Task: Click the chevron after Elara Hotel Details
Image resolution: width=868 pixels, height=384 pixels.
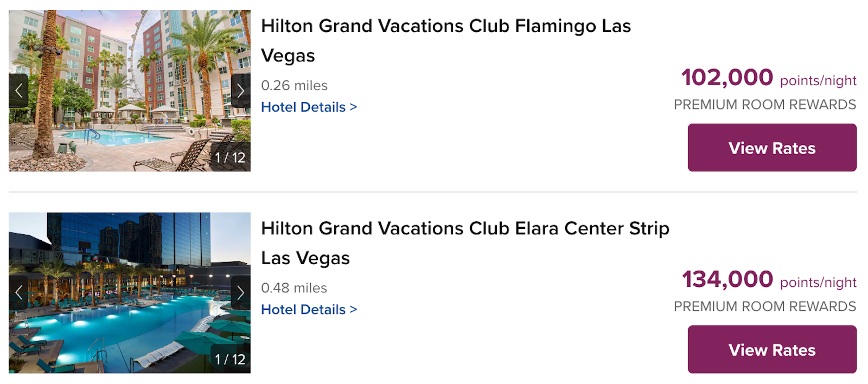Action: click(353, 309)
